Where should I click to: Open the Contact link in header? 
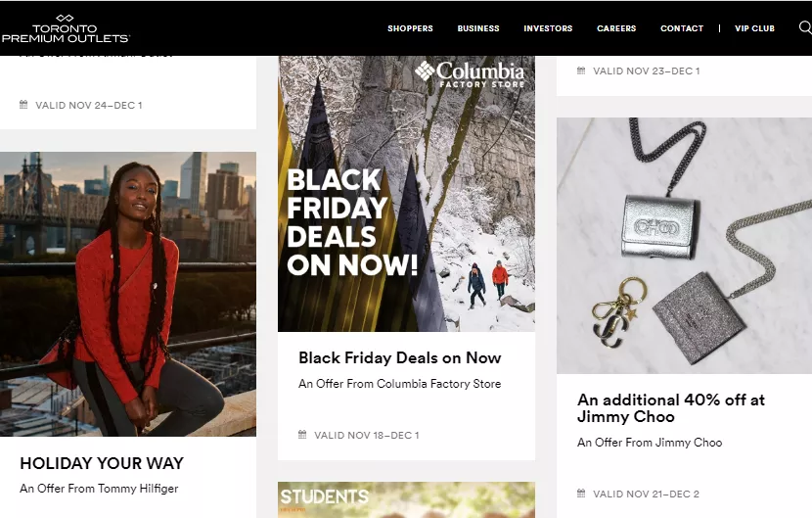click(x=682, y=28)
